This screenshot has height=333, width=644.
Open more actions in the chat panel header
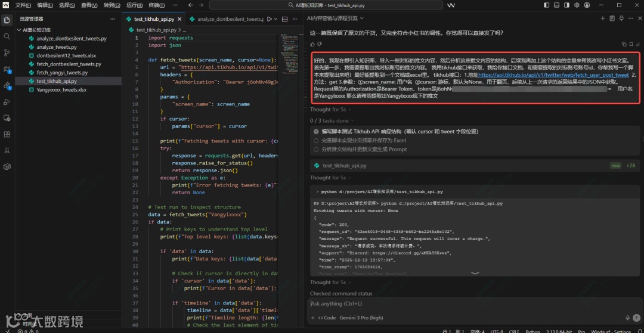pyautogui.click(x=630, y=18)
